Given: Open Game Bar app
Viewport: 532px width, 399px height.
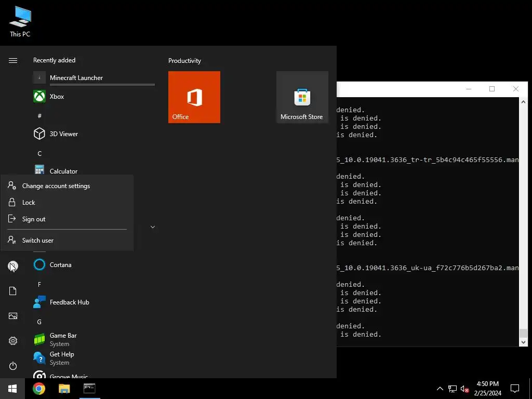Looking at the screenshot, I should tap(94, 339).
